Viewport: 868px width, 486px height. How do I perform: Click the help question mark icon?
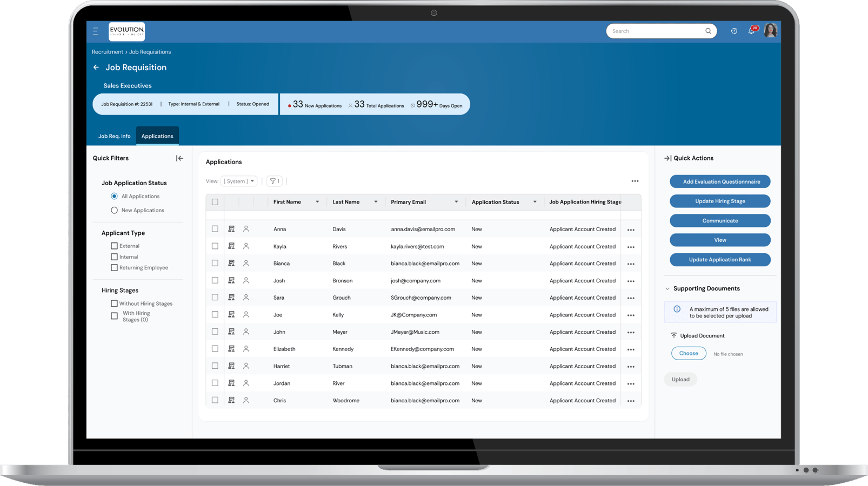[x=733, y=31]
